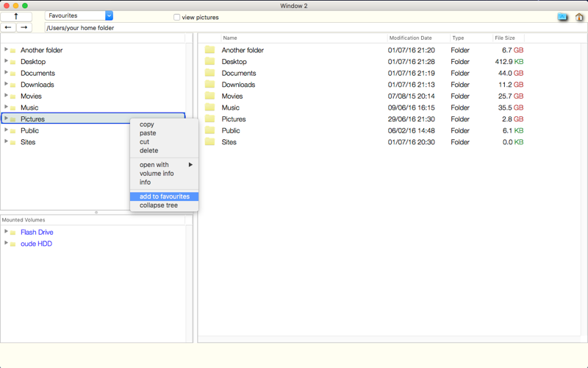Choose paste from the context menu

[164, 133]
